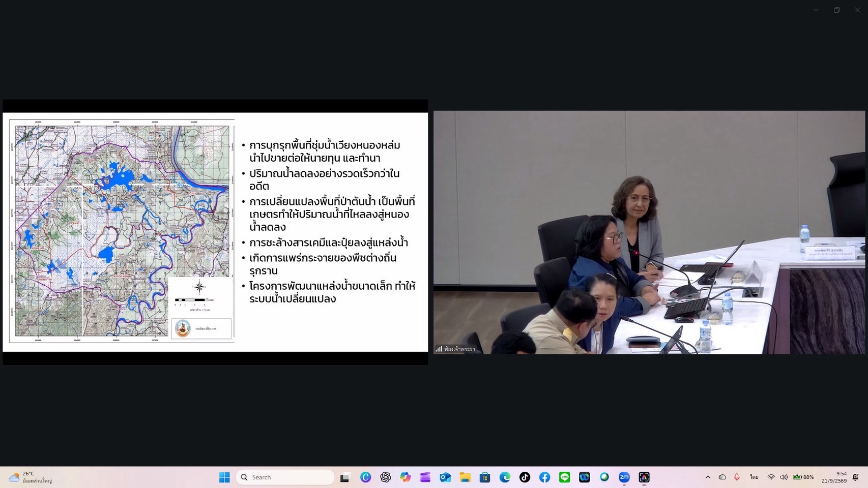868x488 pixels.
Task: Open the speaker volume control
Action: click(x=784, y=477)
